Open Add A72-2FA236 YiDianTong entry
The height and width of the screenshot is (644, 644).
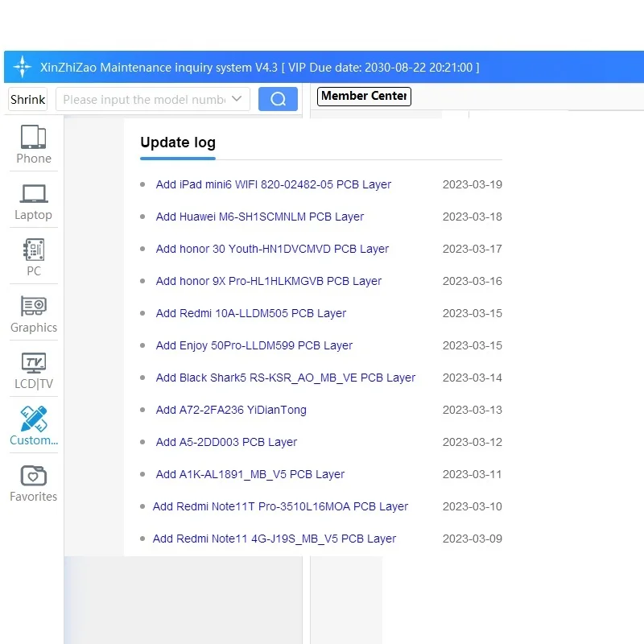(231, 410)
